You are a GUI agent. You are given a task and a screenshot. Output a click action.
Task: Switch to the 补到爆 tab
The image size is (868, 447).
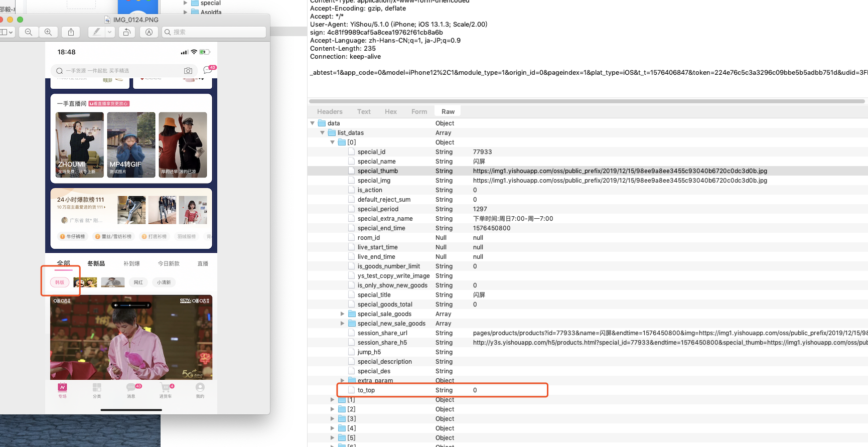tap(131, 263)
